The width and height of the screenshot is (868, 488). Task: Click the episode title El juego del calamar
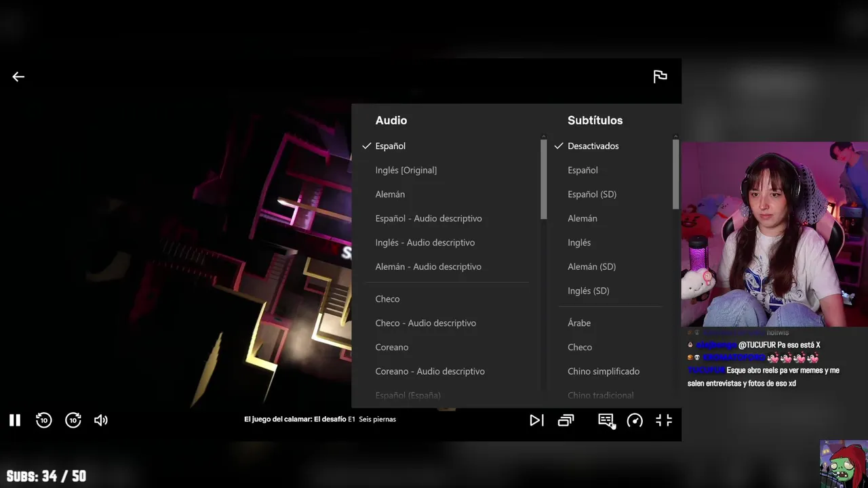320,419
